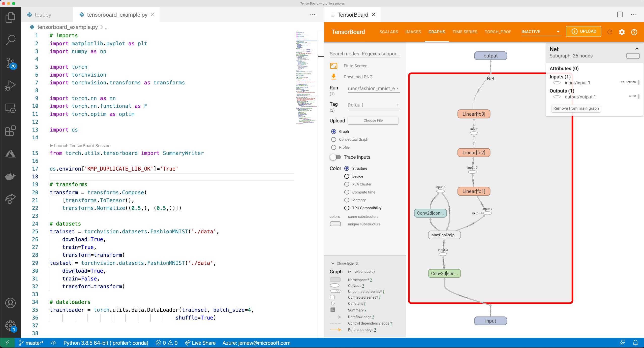644x348 pixels.
Task: Color the graph by Compute time
Action: click(346, 192)
